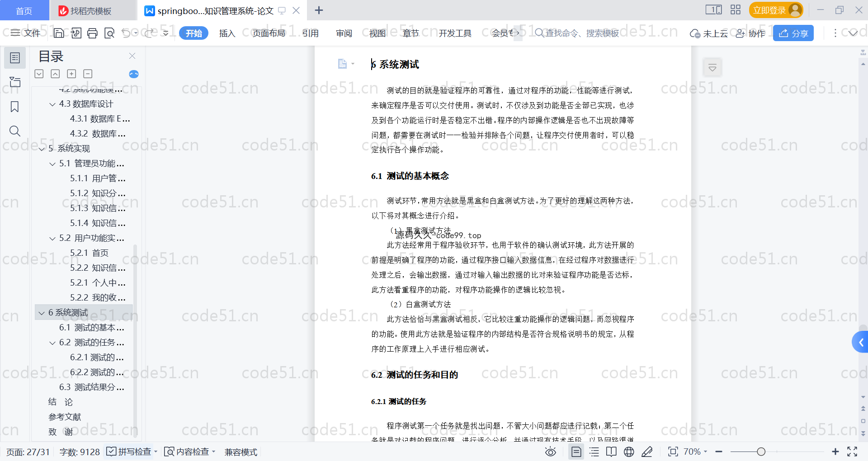Click the 未上云 cloud button
The image size is (868, 461).
click(708, 33)
